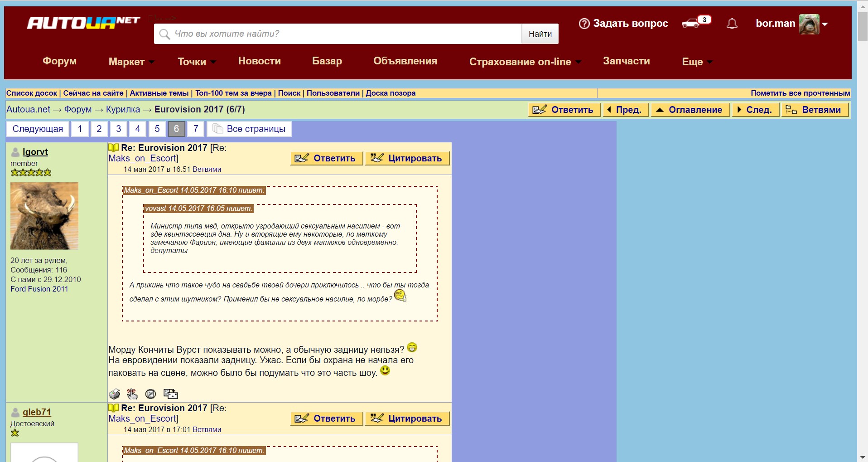This screenshot has height=462, width=868.
Task: Open the Доска позора link
Action: 391,93
